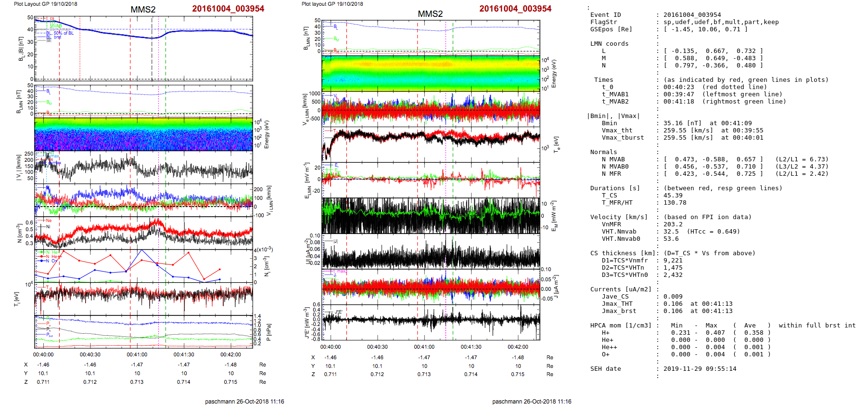
Task: Select the Jave_CS current value 0.009
Action: (673, 297)
